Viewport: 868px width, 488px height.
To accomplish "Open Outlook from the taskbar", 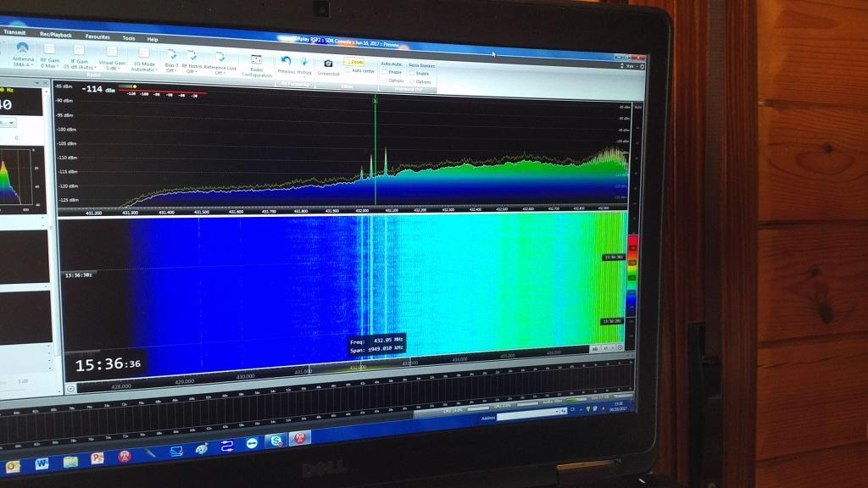I will click(12, 467).
